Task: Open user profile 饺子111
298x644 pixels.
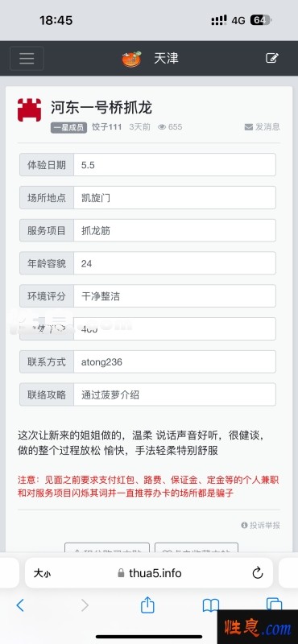Action: (106, 127)
